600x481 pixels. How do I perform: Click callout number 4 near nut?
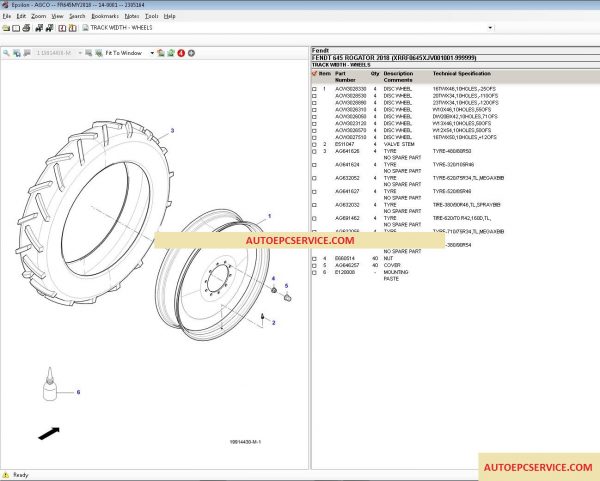273,278
